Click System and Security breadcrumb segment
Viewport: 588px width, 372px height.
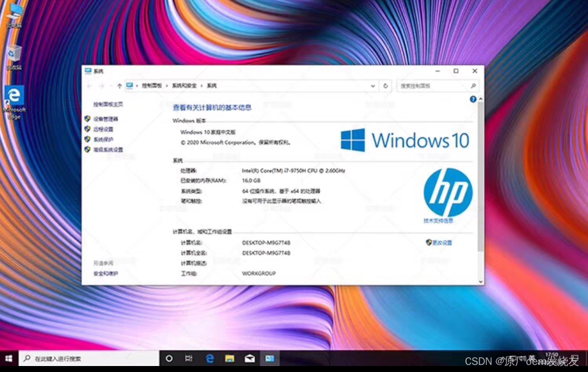click(184, 86)
